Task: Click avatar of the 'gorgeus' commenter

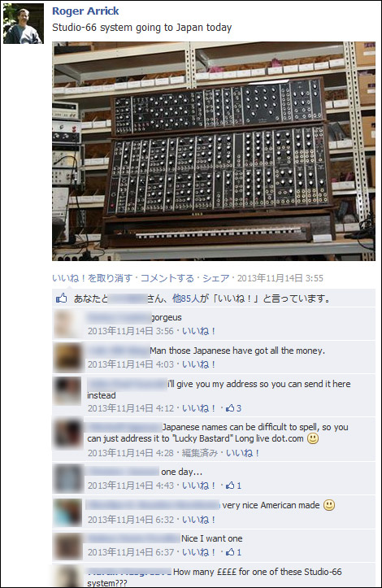Action: point(67,324)
